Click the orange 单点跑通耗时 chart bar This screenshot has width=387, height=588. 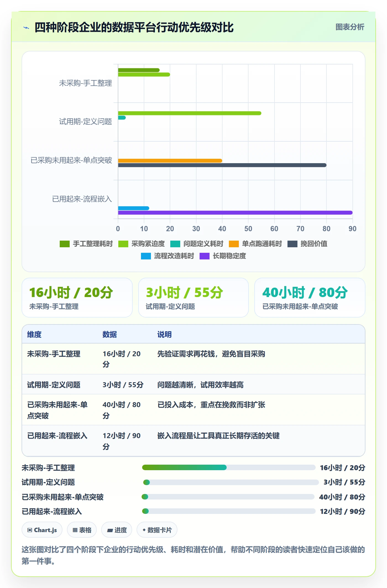point(170,161)
